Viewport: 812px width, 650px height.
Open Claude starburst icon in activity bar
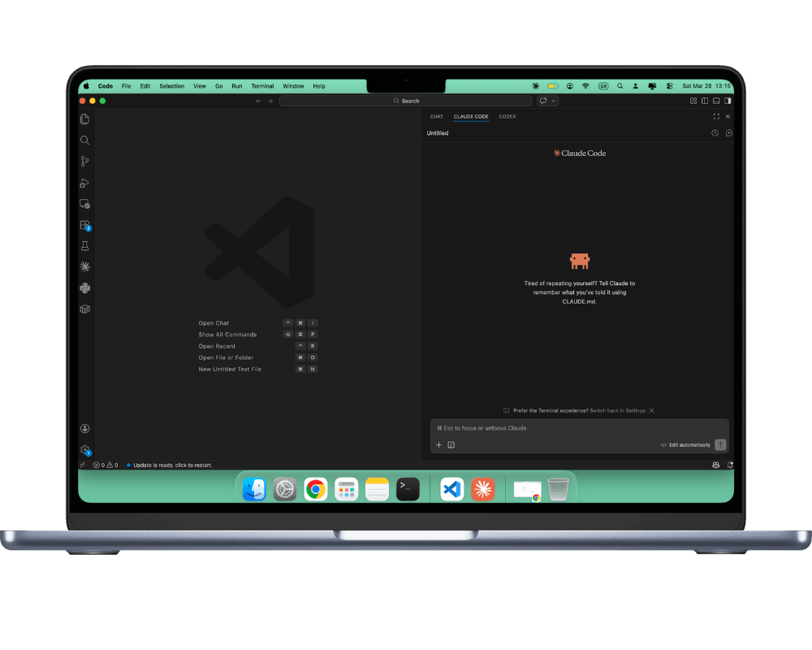pyautogui.click(x=84, y=266)
